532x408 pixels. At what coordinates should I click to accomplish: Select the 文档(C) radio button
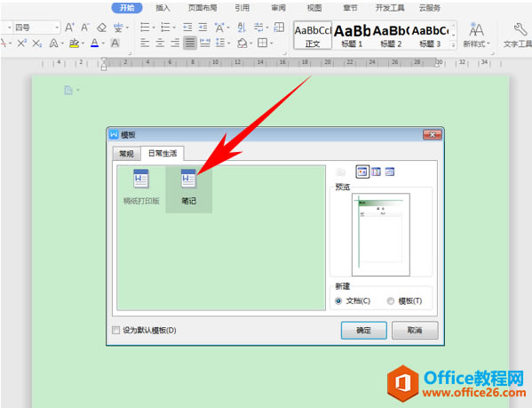pos(338,300)
